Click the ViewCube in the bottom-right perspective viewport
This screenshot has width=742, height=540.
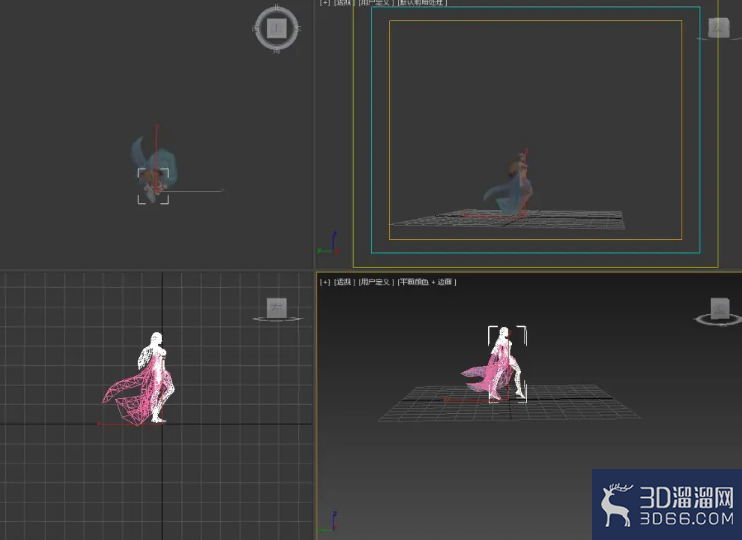click(x=720, y=310)
